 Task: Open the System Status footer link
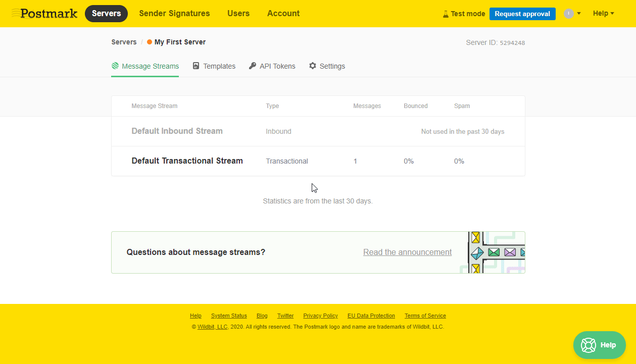coord(229,316)
